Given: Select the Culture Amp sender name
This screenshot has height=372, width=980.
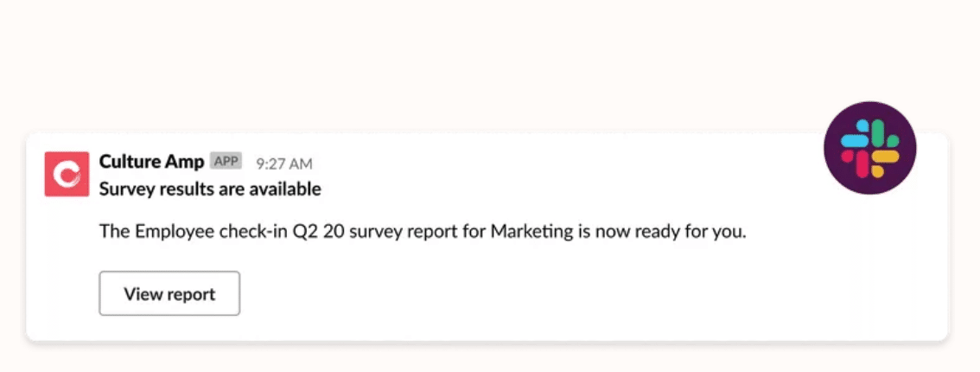Looking at the screenshot, I should click(x=151, y=162).
